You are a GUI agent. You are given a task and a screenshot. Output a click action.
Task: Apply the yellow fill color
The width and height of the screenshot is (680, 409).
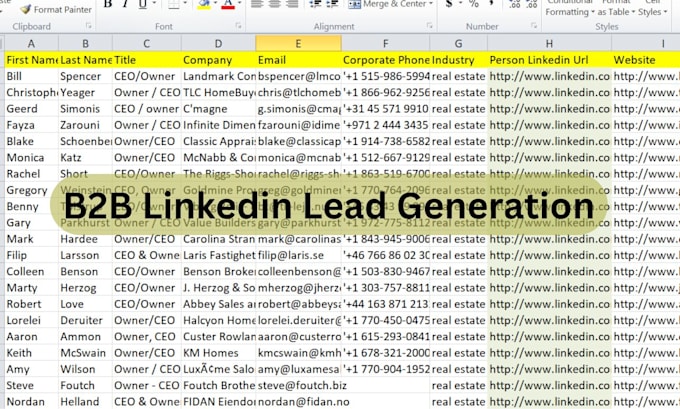click(x=204, y=4)
